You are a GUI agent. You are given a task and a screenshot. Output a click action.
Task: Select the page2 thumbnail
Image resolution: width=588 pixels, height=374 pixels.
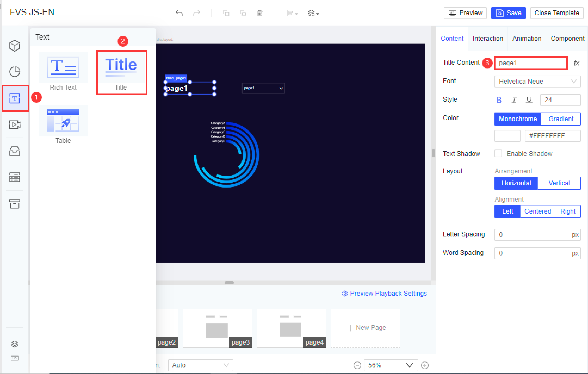pos(167,328)
